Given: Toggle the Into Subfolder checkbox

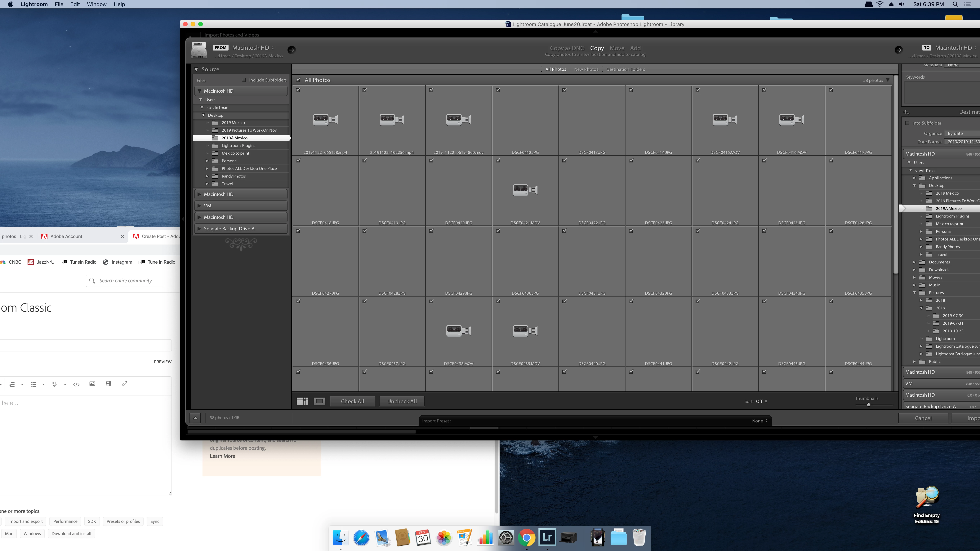Looking at the screenshot, I should [907, 123].
